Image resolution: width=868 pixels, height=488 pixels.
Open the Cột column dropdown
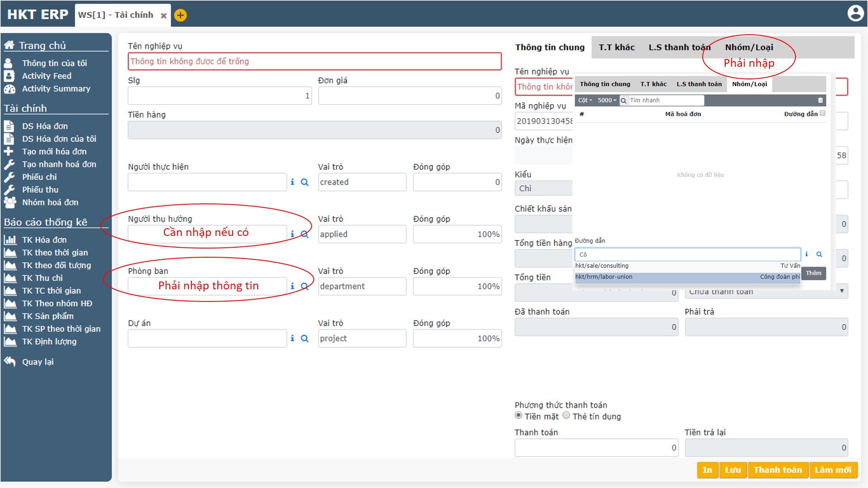click(585, 100)
